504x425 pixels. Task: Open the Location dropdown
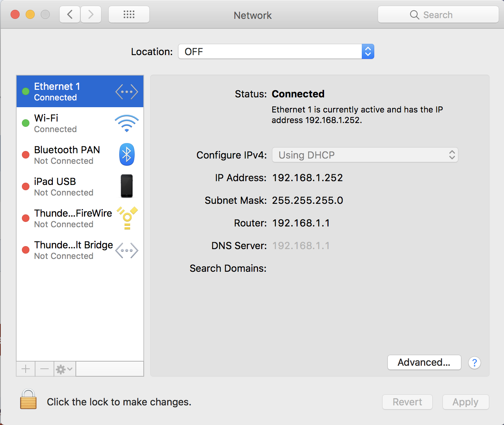[276, 52]
